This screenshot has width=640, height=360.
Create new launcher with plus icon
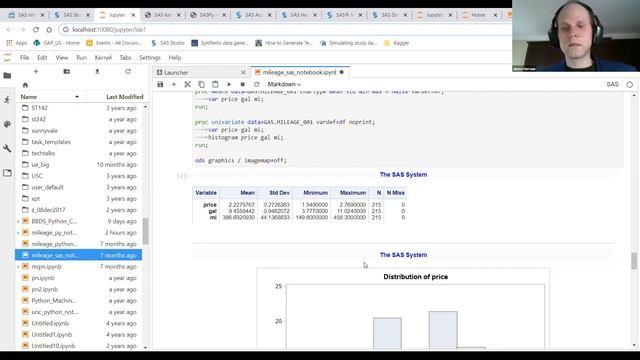[36, 71]
